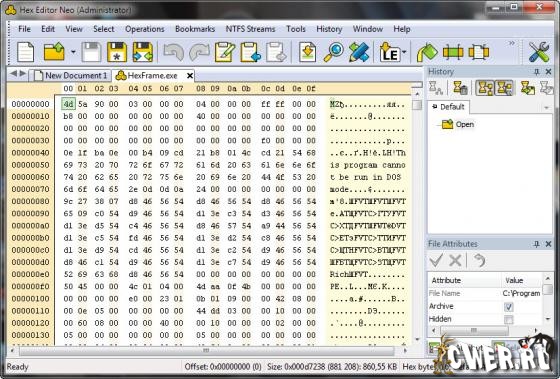The height and width of the screenshot is (379, 560).
Task: Click the grayed-out clipboard icon
Action: point(276,53)
